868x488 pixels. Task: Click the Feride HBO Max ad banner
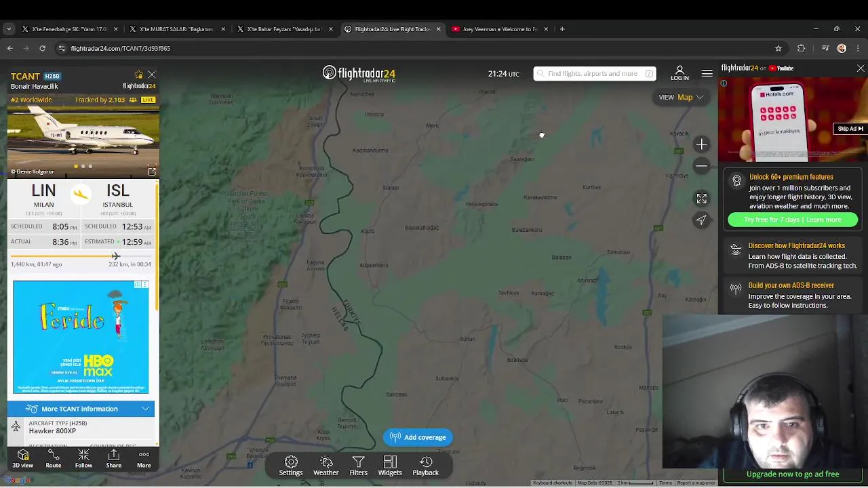(x=81, y=337)
